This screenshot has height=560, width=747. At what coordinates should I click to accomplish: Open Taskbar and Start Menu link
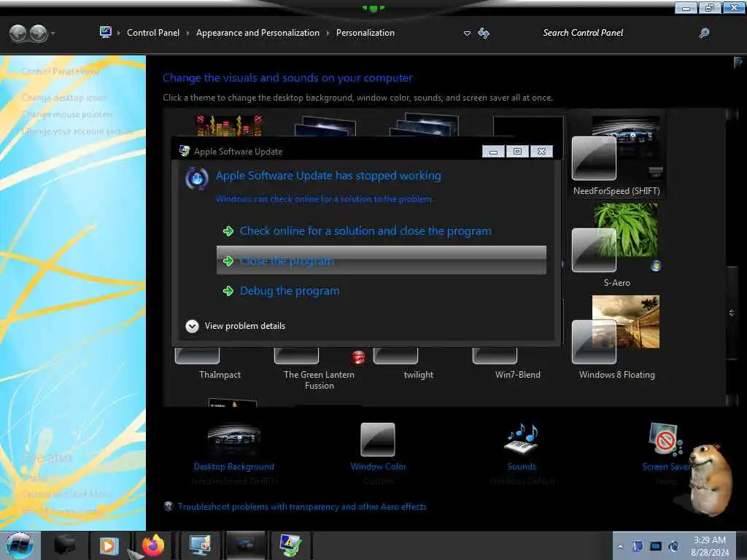(x=67, y=494)
